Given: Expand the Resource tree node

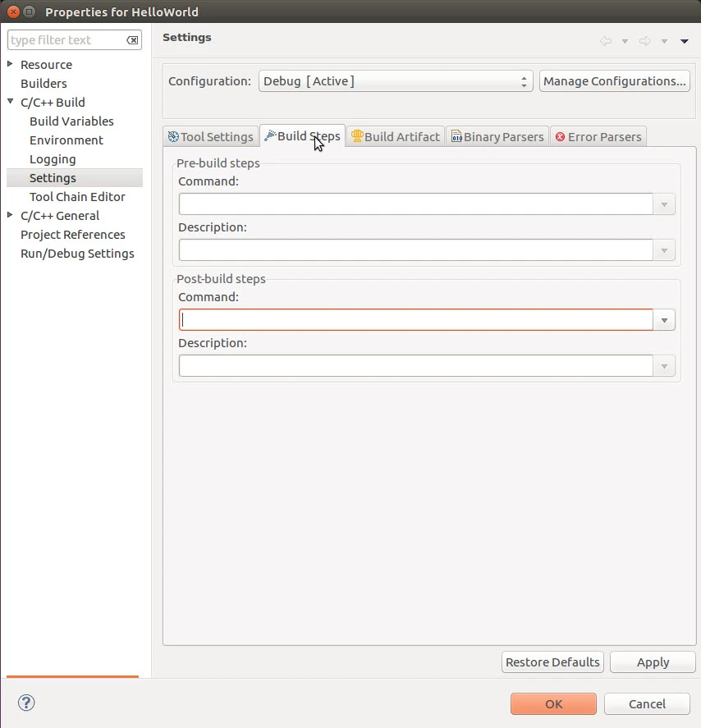Looking at the screenshot, I should pyautogui.click(x=11, y=64).
